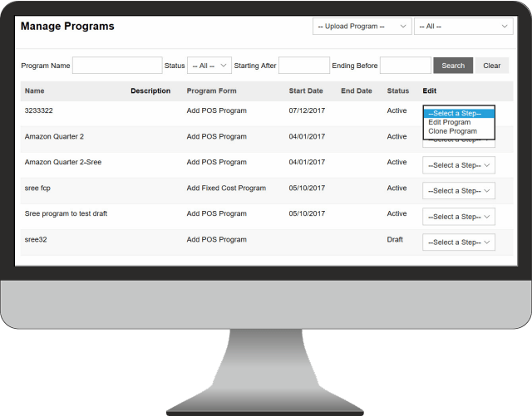Viewport: 532px width, 416px height.
Task: Click the Status column header
Action: point(398,91)
